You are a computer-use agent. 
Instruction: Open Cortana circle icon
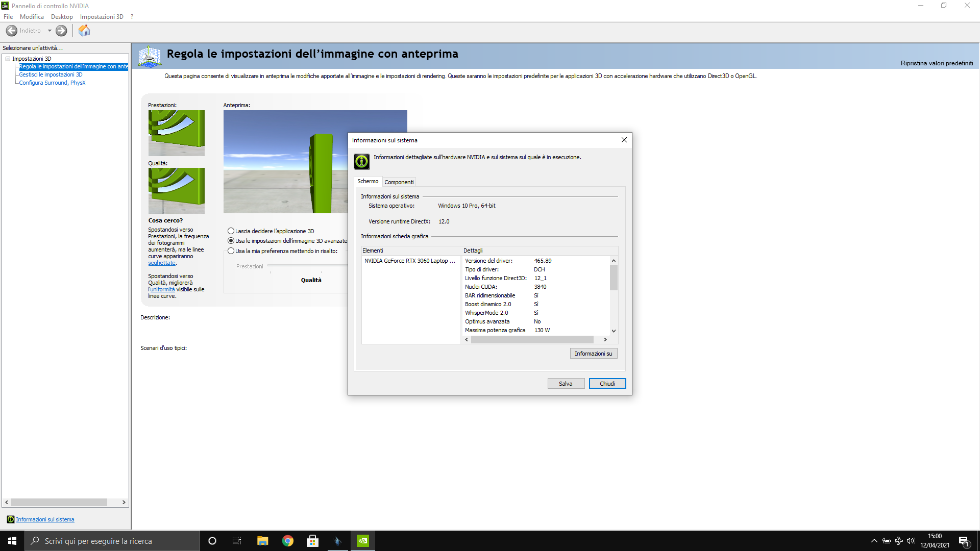coord(212,541)
